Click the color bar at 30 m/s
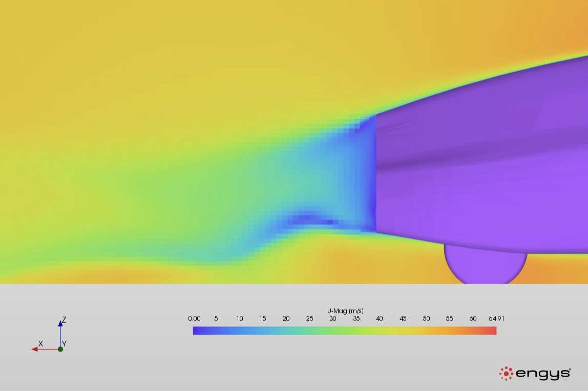Screen dimensions: 588x391 (x=333, y=331)
